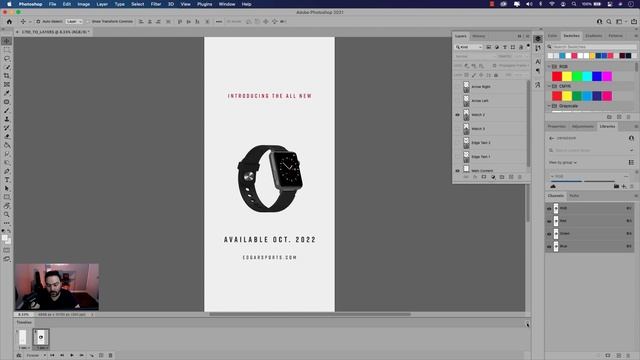
Task: Switch to the Paths tab
Action: click(x=574, y=196)
